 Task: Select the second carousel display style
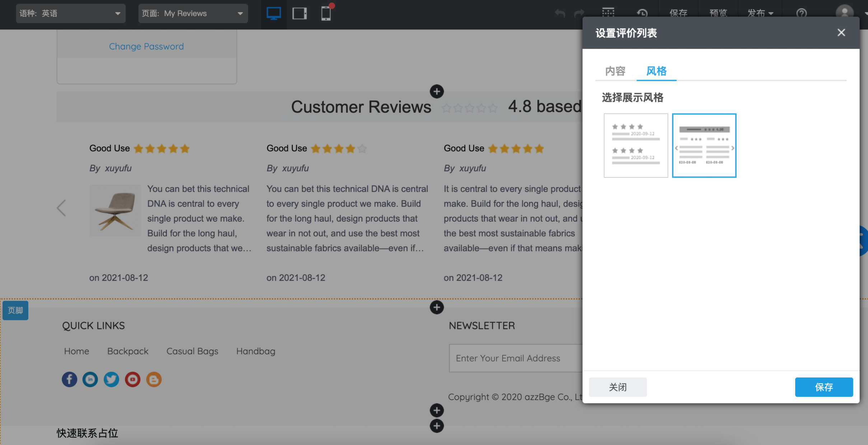point(704,145)
